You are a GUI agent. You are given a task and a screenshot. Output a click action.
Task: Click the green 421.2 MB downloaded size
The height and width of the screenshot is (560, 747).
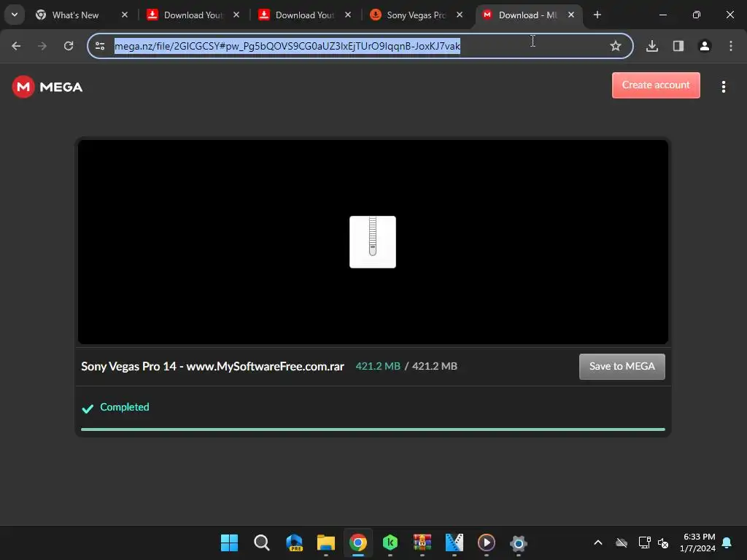378,366
